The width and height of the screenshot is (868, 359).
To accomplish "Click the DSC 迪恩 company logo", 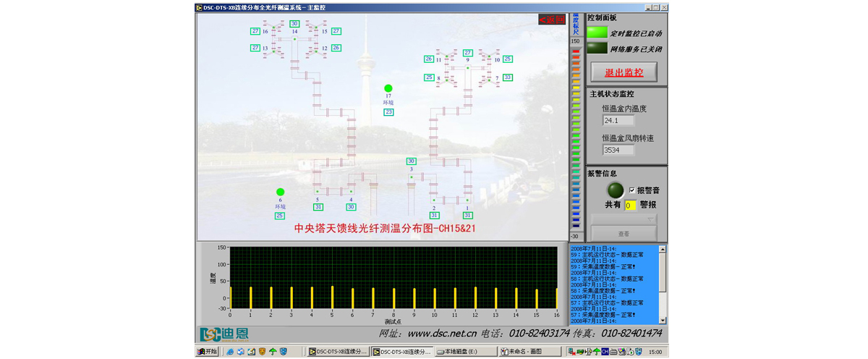I will pyautogui.click(x=224, y=334).
